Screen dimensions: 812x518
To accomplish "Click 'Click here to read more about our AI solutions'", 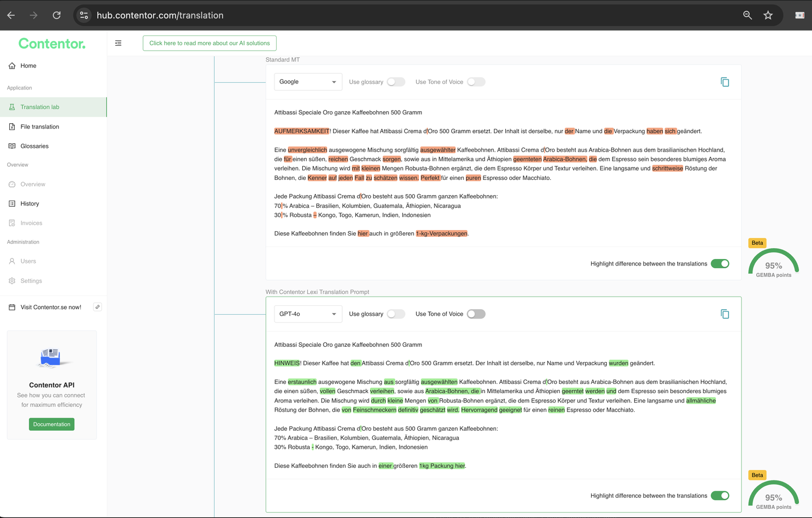I will tap(210, 43).
